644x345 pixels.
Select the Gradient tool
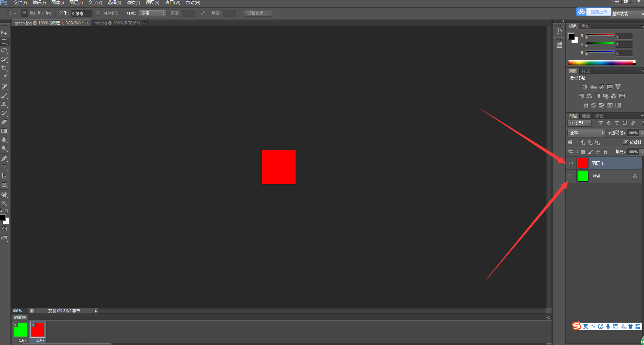pos(4,131)
